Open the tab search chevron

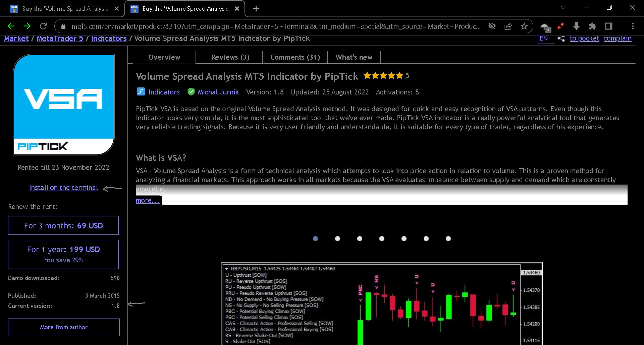(563, 7)
